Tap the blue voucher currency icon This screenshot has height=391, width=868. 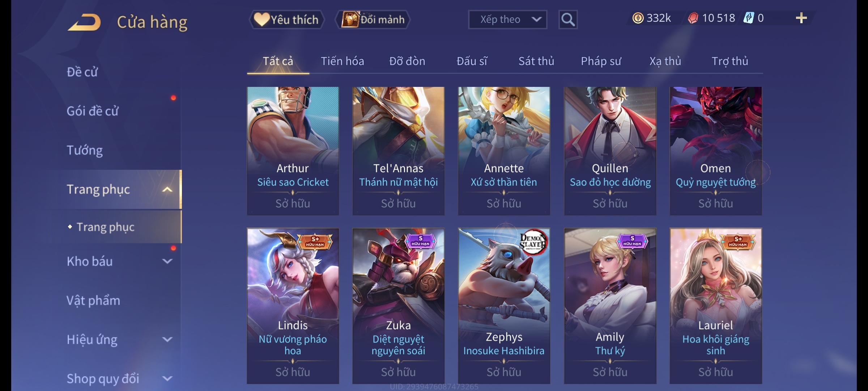point(748,18)
